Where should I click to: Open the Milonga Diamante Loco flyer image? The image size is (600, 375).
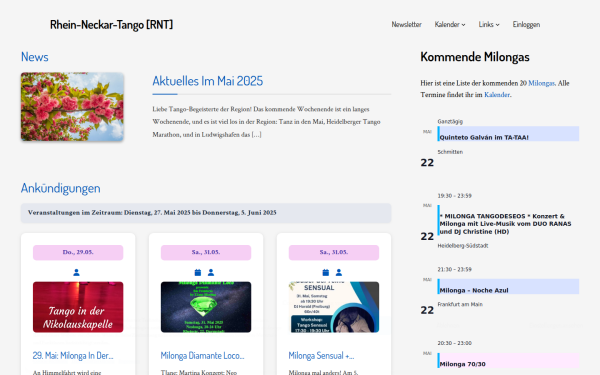tap(206, 307)
